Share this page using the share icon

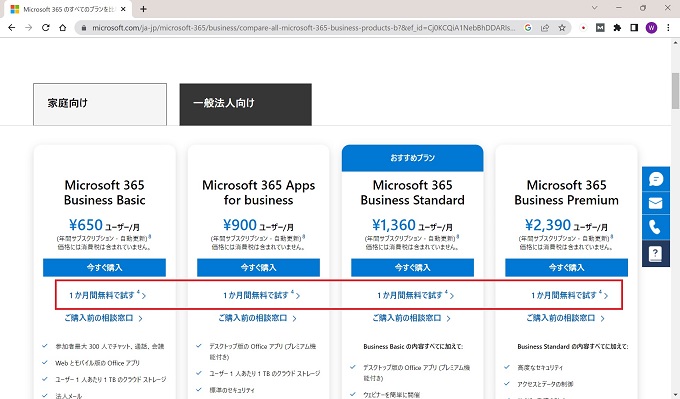[545, 28]
